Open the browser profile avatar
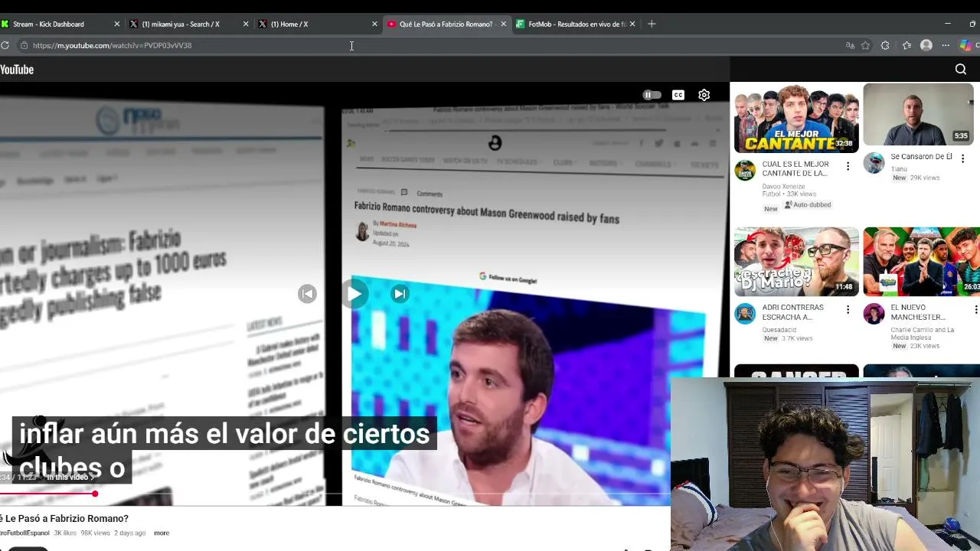The height and width of the screenshot is (551, 980). [926, 45]
